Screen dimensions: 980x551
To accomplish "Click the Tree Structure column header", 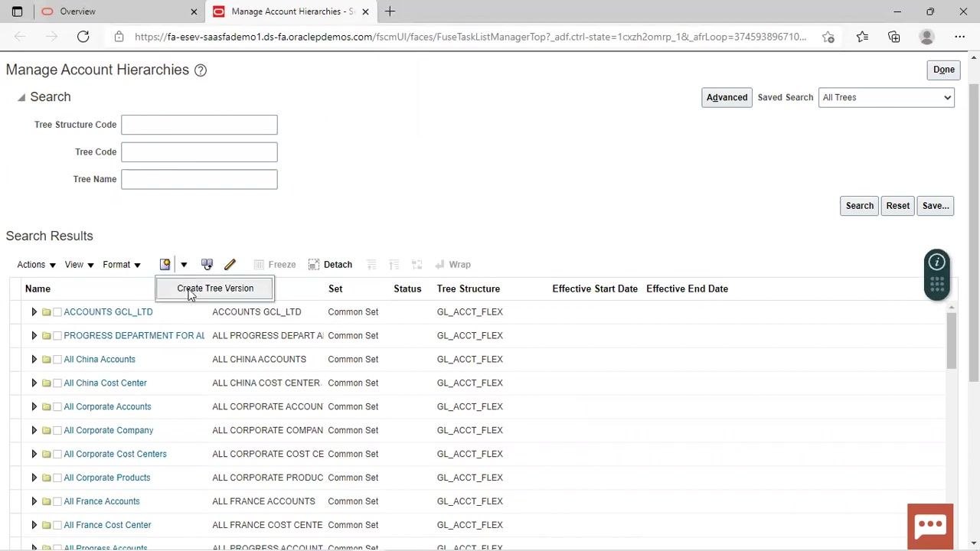I will click(x=469, y=289).
